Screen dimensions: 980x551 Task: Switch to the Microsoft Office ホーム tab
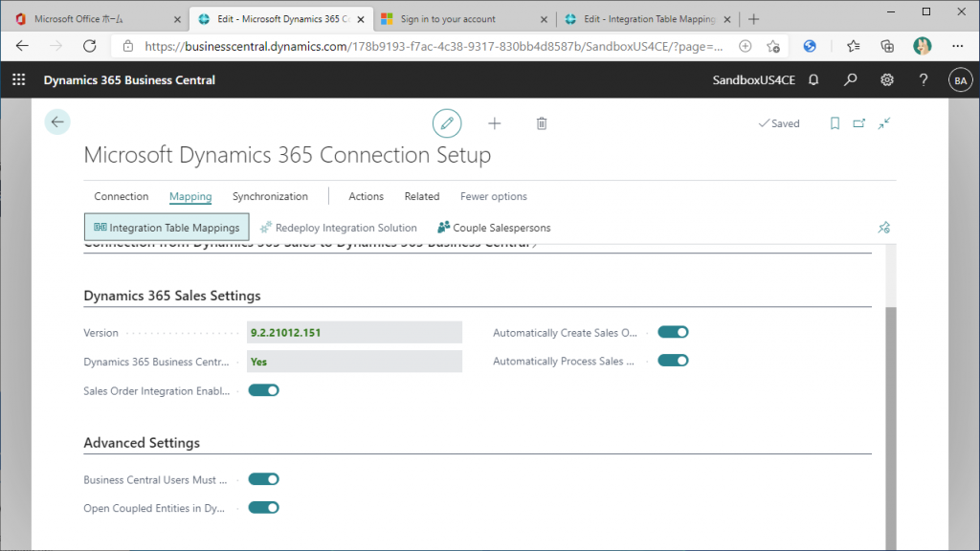100,19
